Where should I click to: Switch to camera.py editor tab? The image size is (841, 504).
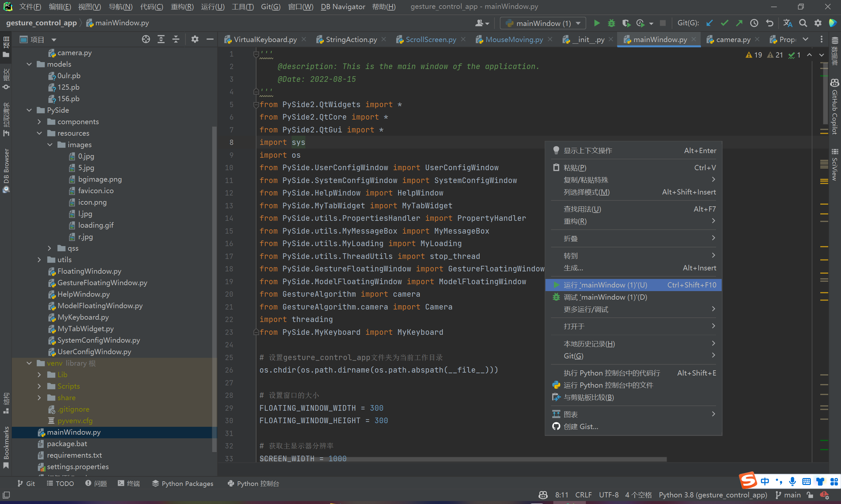click(x=733, y=39)
